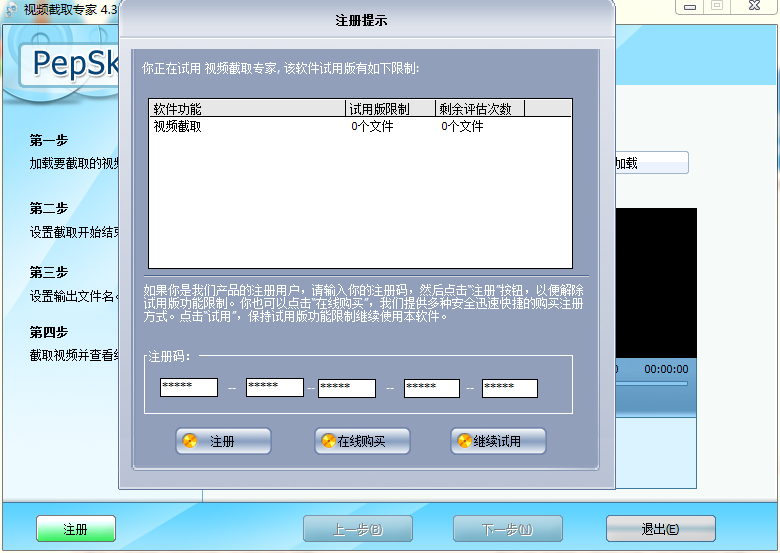Select the 视频截取 row in the list

360,126
